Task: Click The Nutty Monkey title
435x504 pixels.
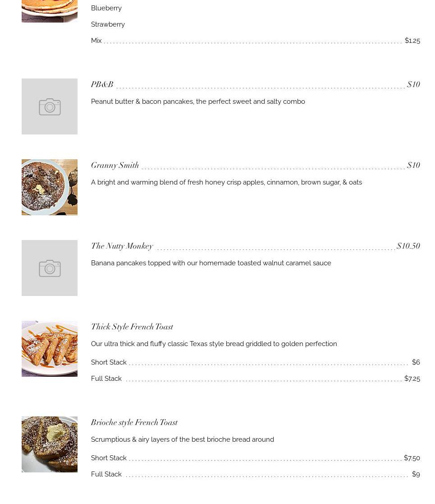Action: point(122,246)
